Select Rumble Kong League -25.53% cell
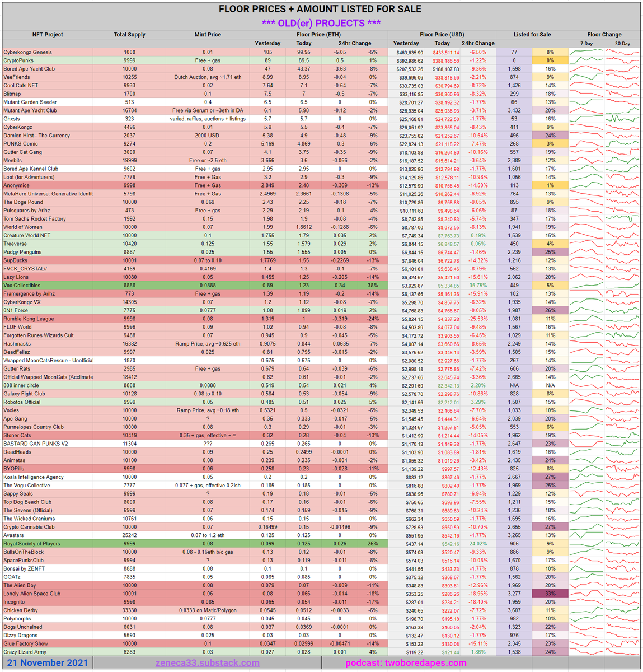Screen dimensions: 643x672 click(477, 319)
